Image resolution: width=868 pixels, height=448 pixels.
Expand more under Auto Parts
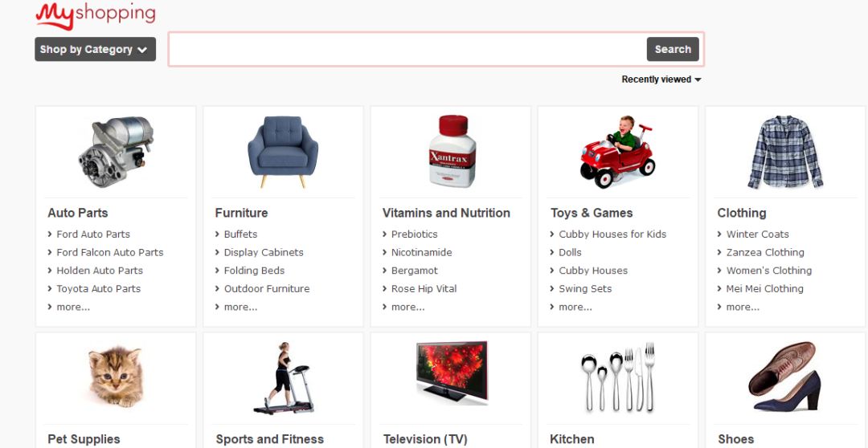73,307
